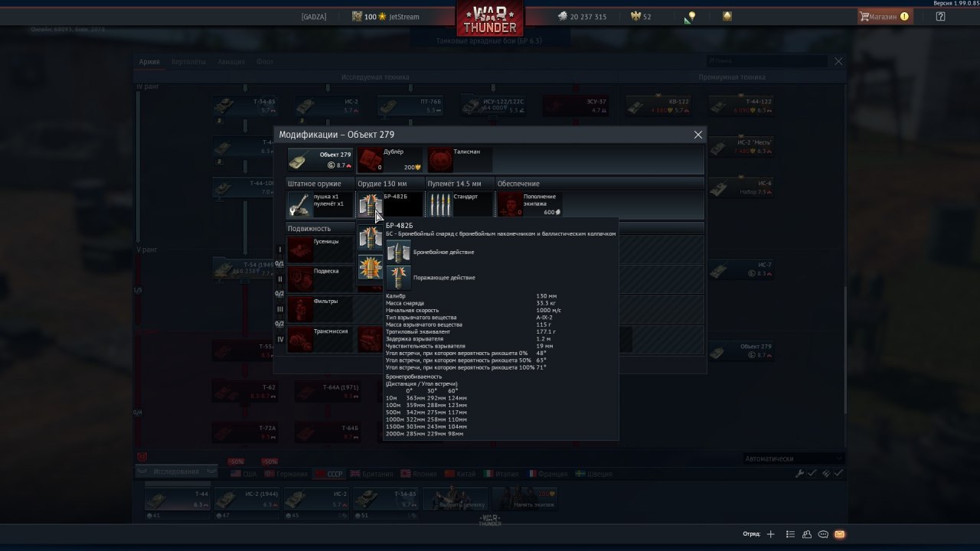Image resolution: width=980 pixels, height=551 pixels.
Task: Select the Гусеницы tracks modification
Action: pos(320,249)
